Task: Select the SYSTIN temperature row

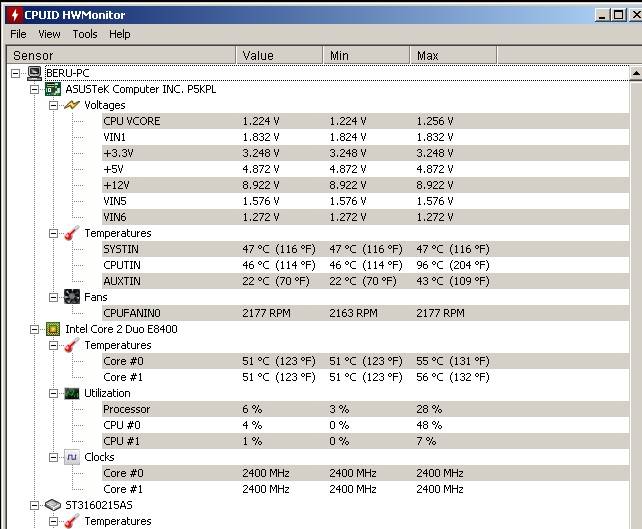Action: tap(365, 249)
